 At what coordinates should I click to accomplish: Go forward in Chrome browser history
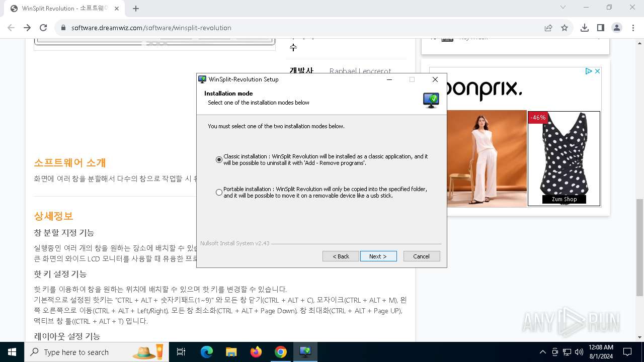click(27, 28)
